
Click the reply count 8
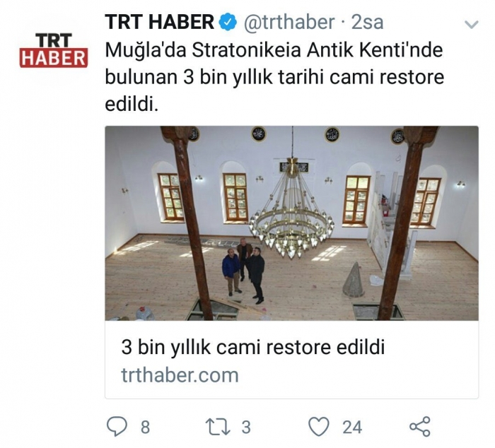145,428
